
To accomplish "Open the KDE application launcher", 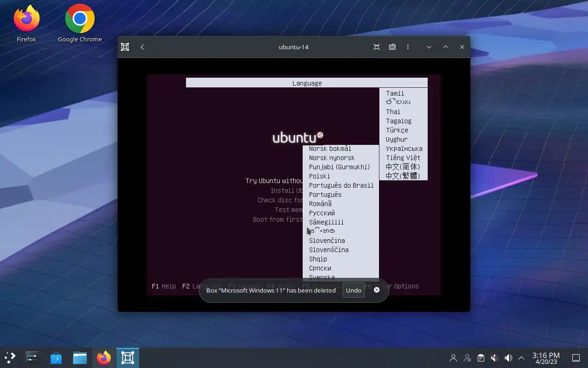I will (x=10, y=358).
